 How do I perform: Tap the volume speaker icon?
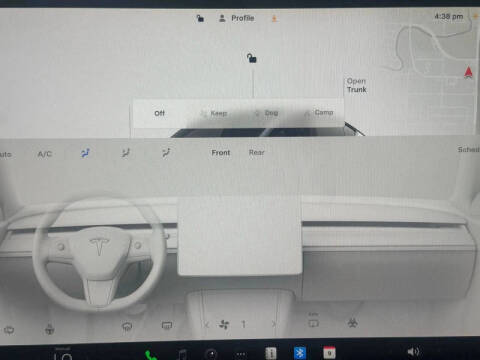[x=414, y=351]
